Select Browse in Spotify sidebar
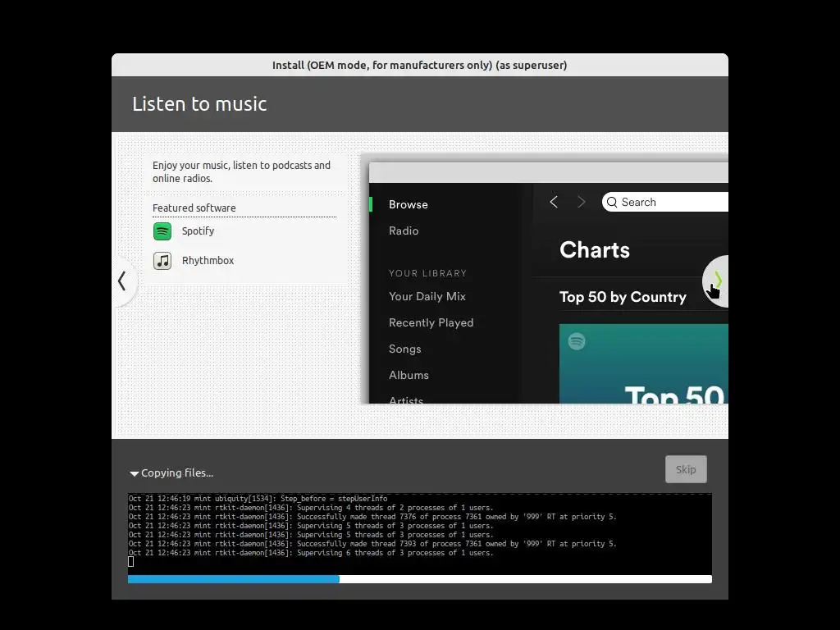The width and height of the screenshot is (840, 630). click(x=409, y=204)
